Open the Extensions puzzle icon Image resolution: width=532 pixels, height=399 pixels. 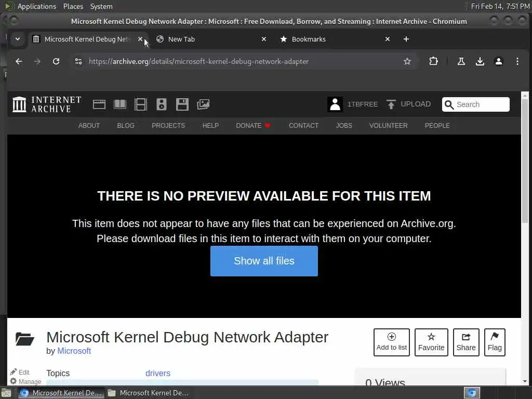point(433,61)
